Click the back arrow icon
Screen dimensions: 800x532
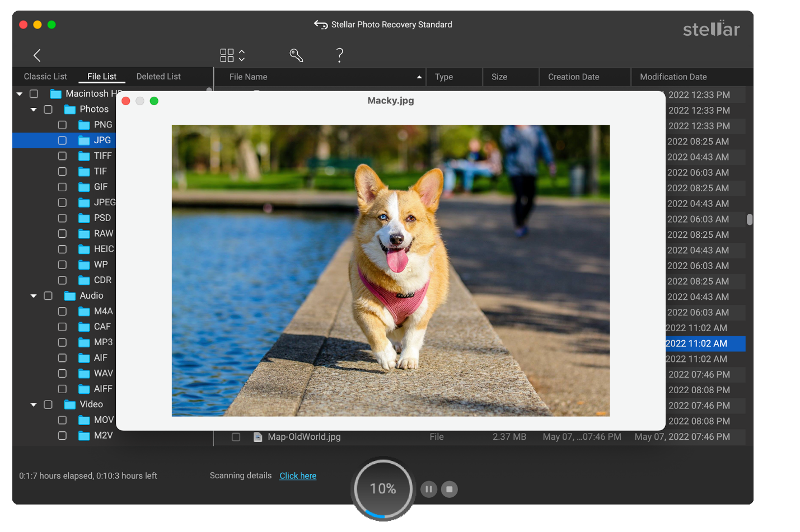37,55
